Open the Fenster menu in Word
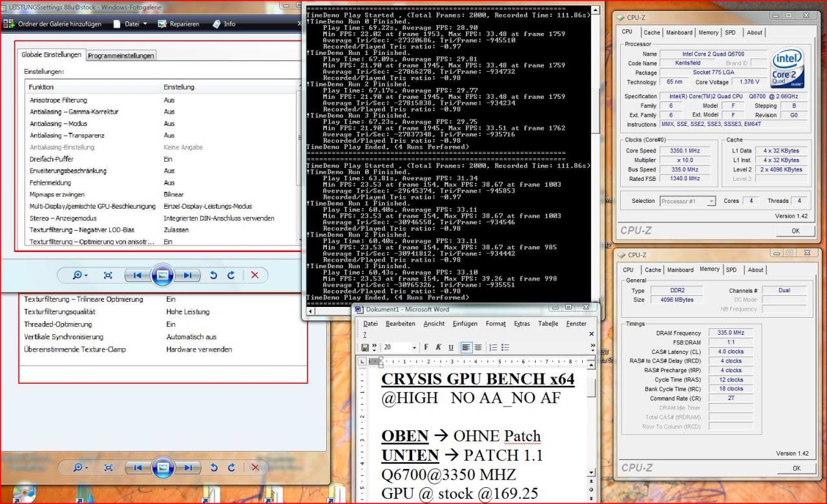Image resolution: width=827 pixels, height=504 pixels. 576,324
